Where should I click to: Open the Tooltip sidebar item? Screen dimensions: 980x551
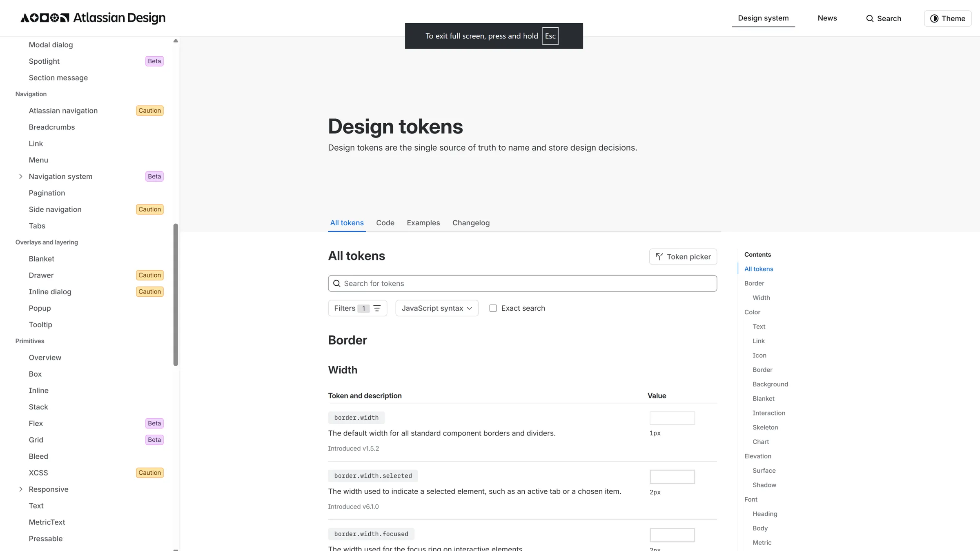[x=40, y=324]
